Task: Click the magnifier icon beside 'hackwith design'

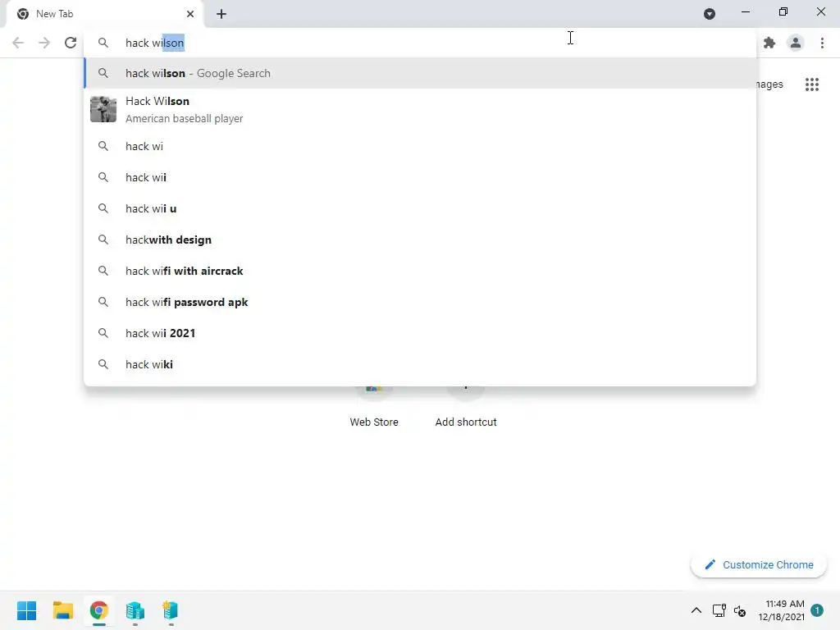Action: click(x=103, y=240)
